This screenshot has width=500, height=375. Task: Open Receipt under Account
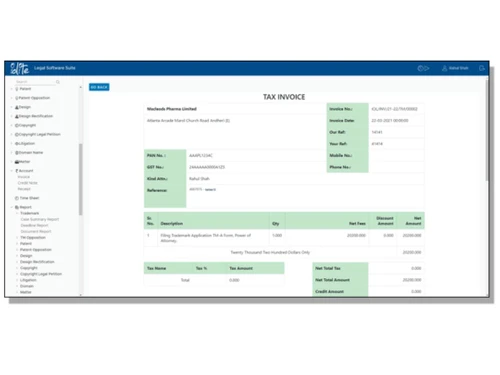pyautogui.click(x=24, y=189)
